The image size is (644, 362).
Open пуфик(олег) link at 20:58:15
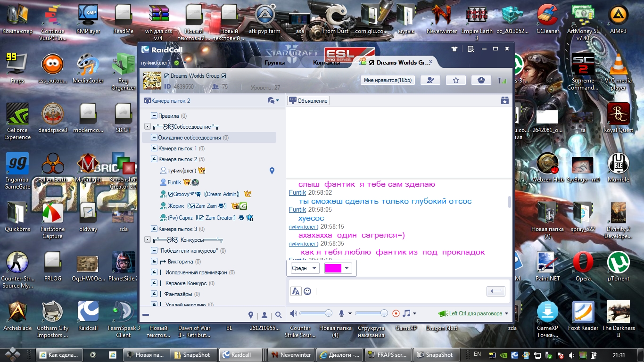(304, 226)
